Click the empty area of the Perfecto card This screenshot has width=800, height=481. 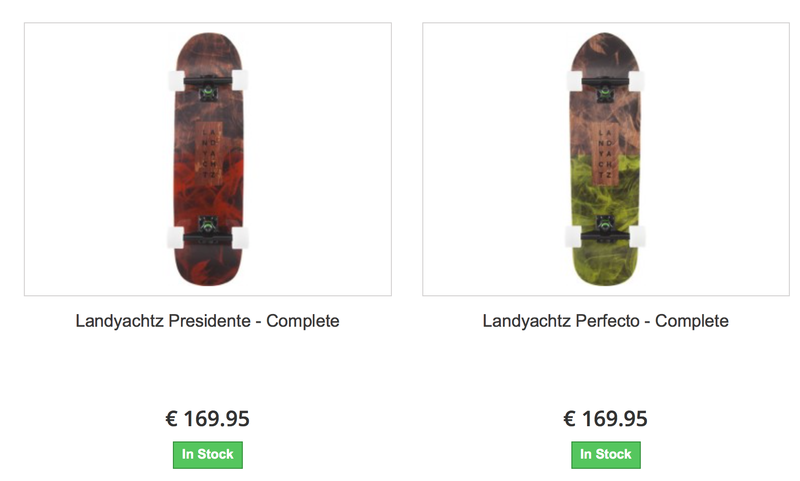pos(714,159)
